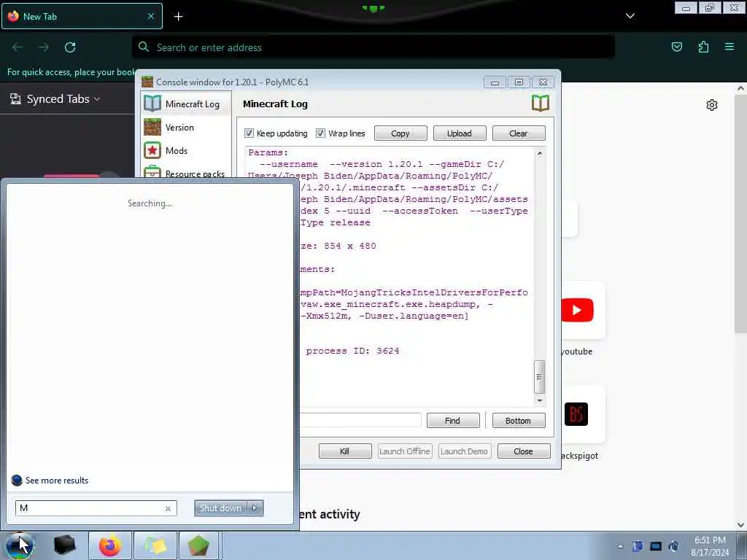The width and height of the screenshot is (747, 560).
Task: Click the Shut down button
Action: (x=220, y=508)
